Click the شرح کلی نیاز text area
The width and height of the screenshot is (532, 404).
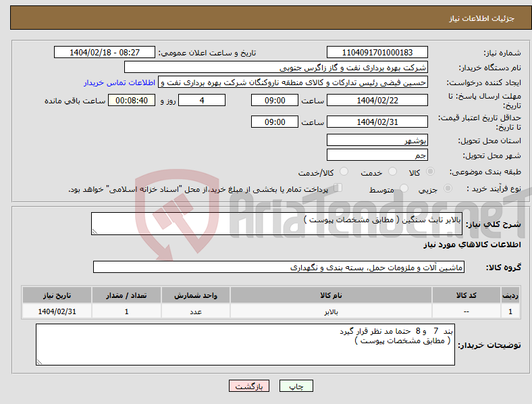[x=277, y=224]
